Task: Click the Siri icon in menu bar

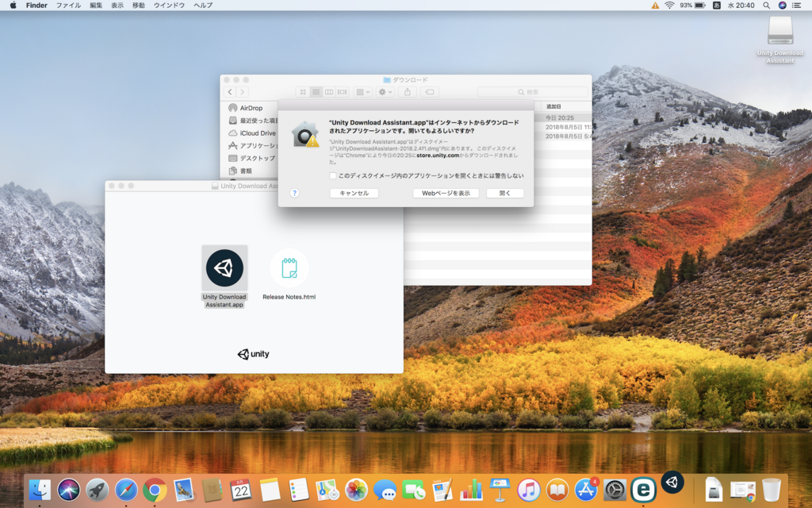Action: point(783,6)
